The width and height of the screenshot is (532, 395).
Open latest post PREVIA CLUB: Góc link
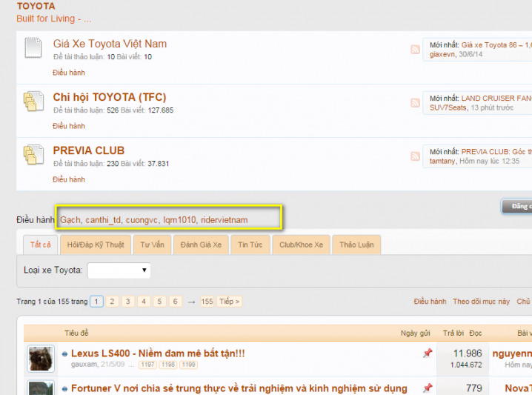(496, 151)
